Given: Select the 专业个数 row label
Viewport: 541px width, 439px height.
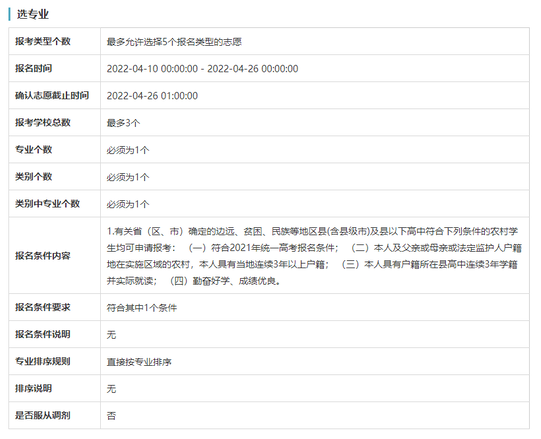Looking at the screenshot, I should click(33, 149).
